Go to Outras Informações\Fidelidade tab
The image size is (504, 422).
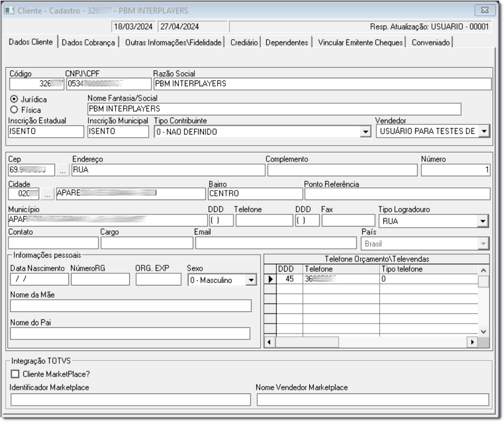173,42
